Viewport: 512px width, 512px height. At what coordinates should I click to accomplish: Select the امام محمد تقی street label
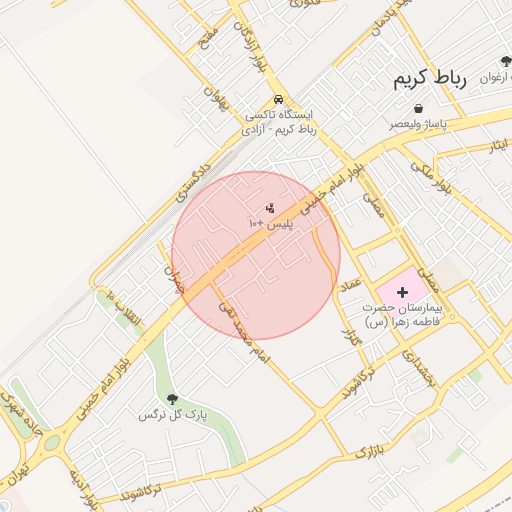[x=244, y=333]
